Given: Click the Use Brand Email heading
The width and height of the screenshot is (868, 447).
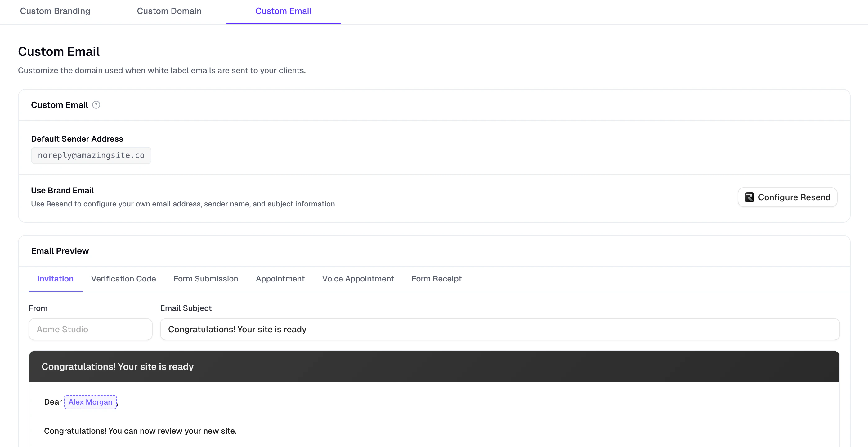Looking at the screenshot, I should point(62,190).
